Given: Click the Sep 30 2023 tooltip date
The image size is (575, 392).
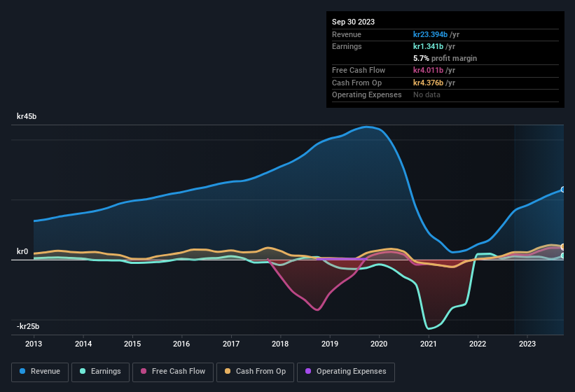Looking at the screenshot, I should 353,22.
